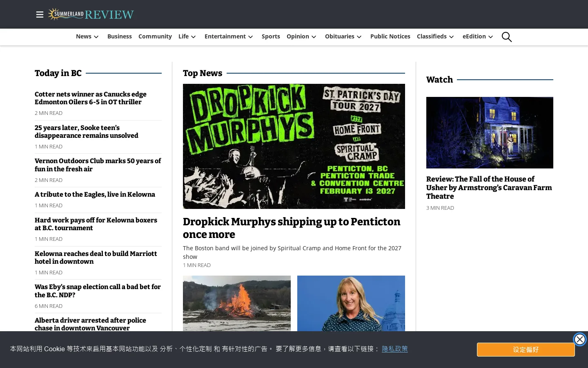Expand the Opinion dropdown chevron
Screen dimensions: 588x368
click(x=314, y=37)
